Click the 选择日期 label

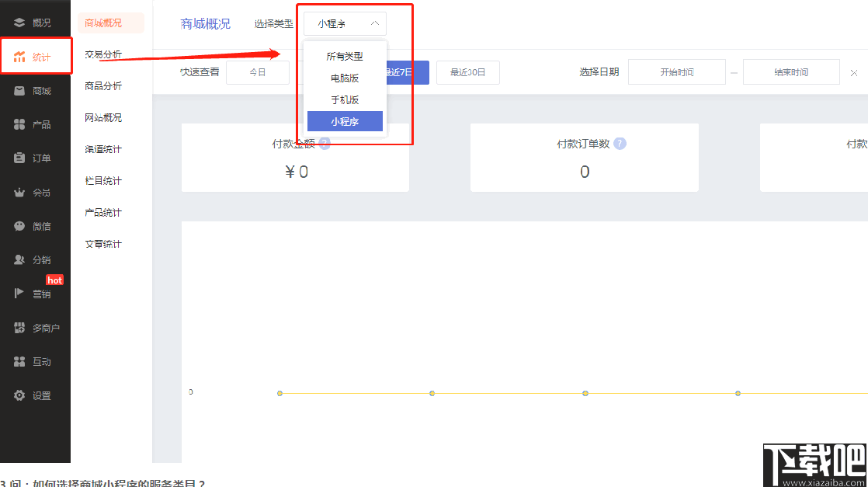(599, 72)
